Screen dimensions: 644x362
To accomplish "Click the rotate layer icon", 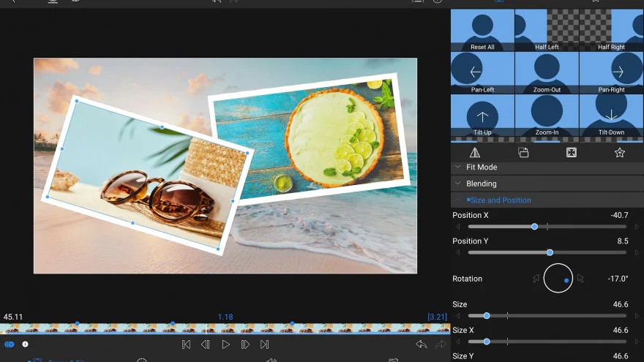I will click(523, 153).
